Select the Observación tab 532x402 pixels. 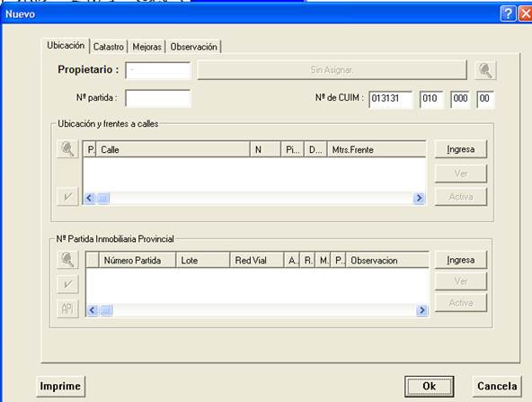point(193,47)
